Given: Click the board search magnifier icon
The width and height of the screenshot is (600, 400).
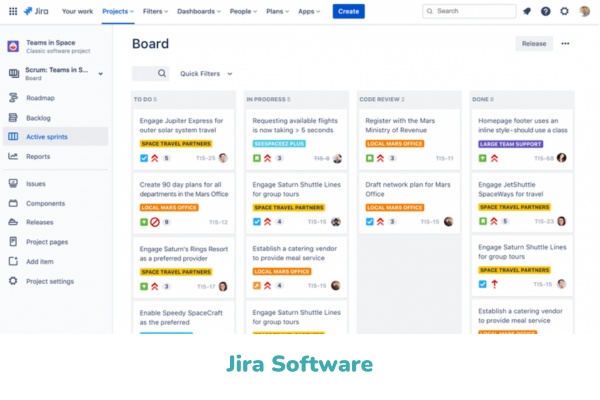Looking at the screenshot, I should point(162,73).
